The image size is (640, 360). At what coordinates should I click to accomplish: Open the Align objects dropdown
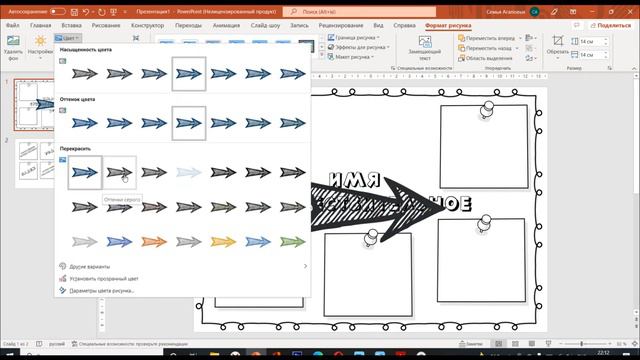click(531, 38)
